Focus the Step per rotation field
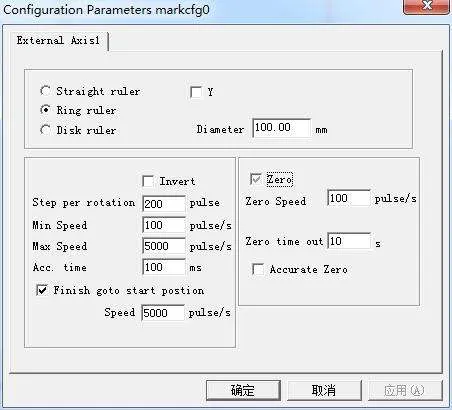 click(164, 204)
